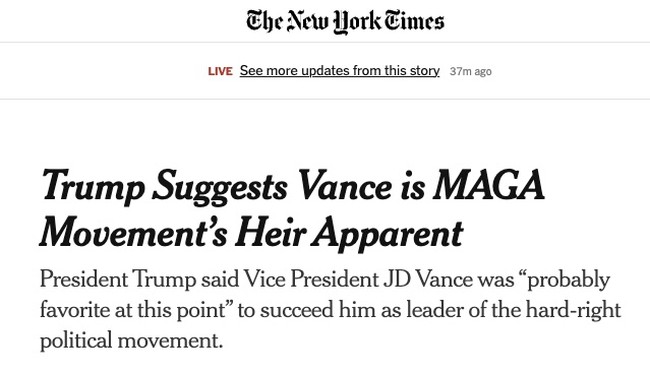The image size is (650, 372).
Task: Click the quoted word "probably" in the summary
Action: (x=568, y=280)
